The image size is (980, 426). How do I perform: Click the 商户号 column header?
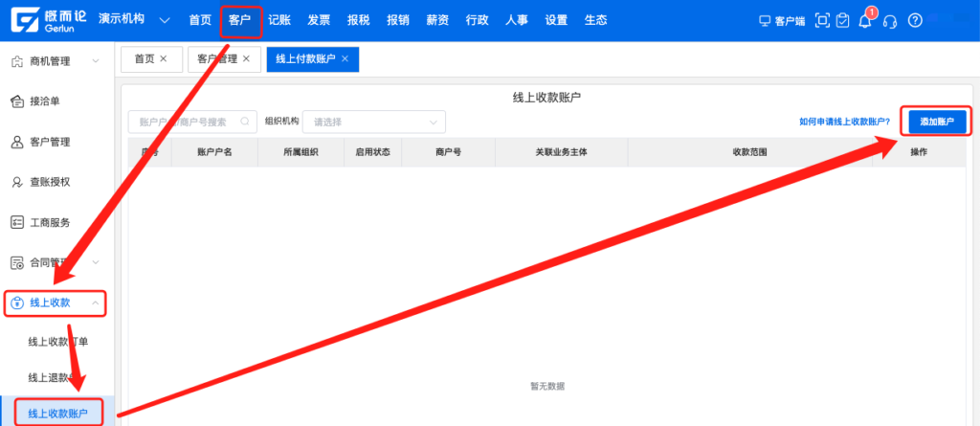[x=448, y=152]
